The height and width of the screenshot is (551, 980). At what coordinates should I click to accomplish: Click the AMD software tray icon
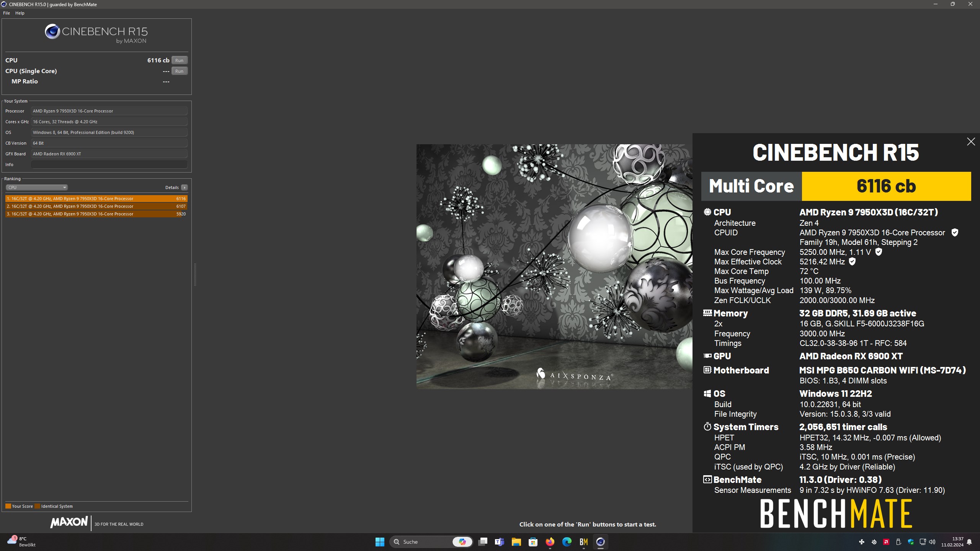pos(886,542)
